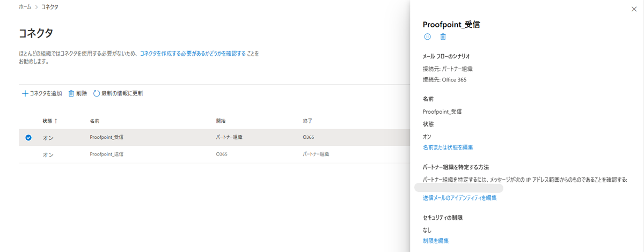Click the plus icon for コネクタを追加
Viewport: 644px width, 252px height.
coord(25,93)
